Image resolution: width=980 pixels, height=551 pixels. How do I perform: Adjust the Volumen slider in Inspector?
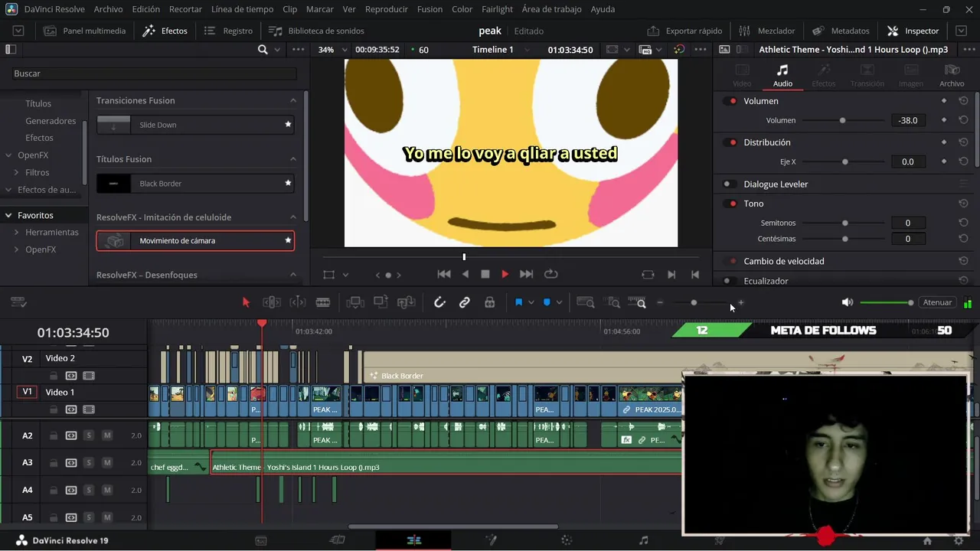point(843,120)
